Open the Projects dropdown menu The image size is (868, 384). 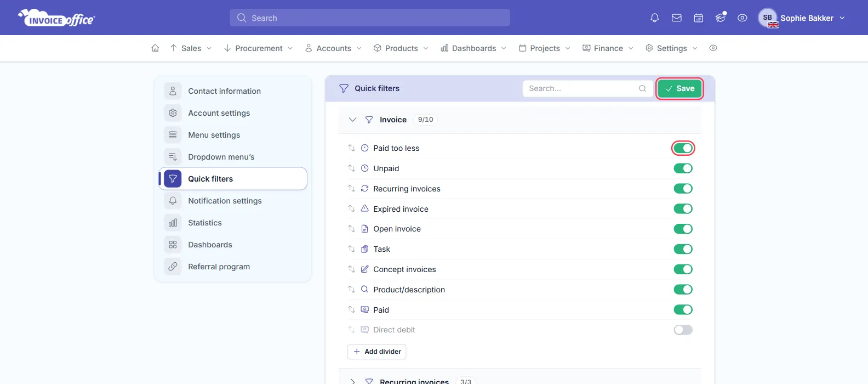click(x=545, y=48)
